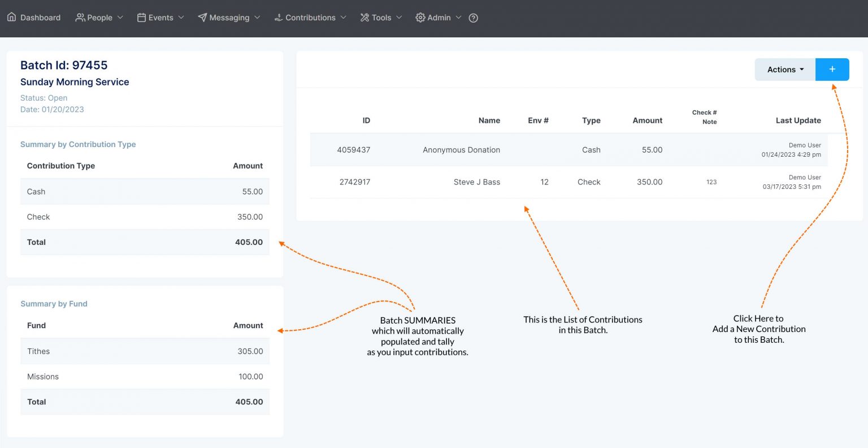
Task: Click envelope number 12
Action: tap(544, 182)
